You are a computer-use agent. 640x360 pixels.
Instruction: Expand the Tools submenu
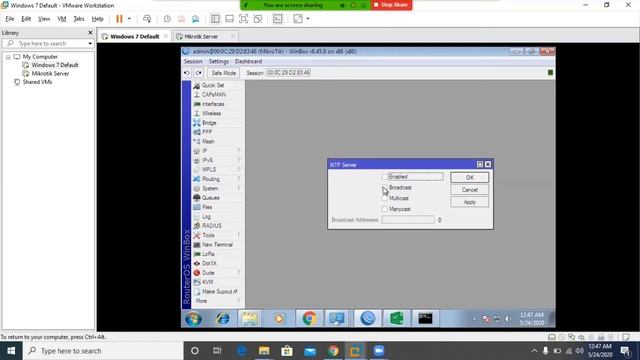[239, 236]
